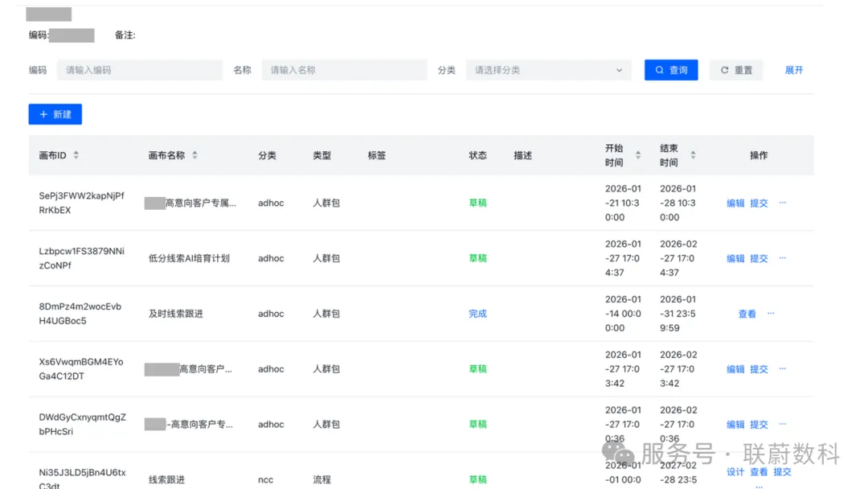The image size is (868, 489).
Task: Sort rows by 开始时间 column
Action: pyautogui.click(x=639, y=154)
